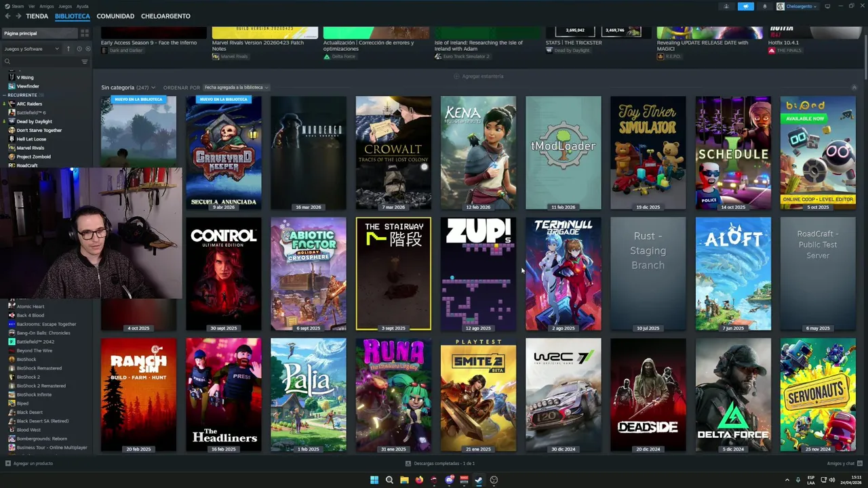Switch to the TIENDA tab
The image size is (868, 488).
[x=37, y=16]
